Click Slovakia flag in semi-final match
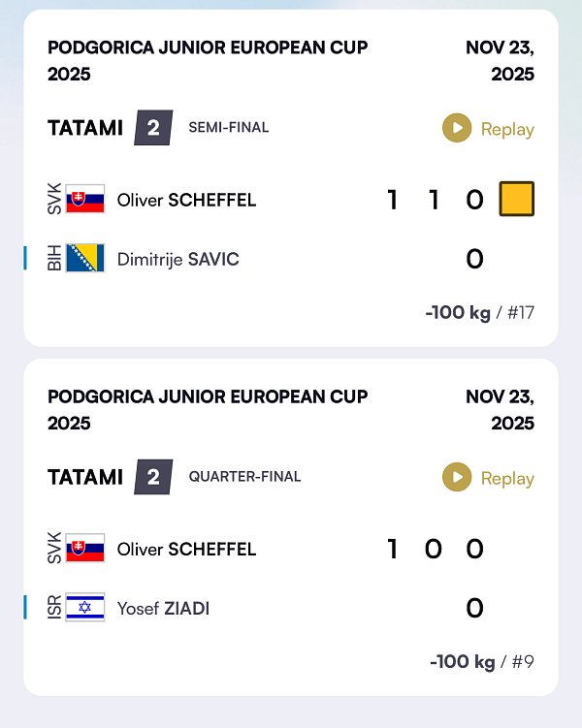This screenshot has height=728, width=582. click(x=84, y=200)
